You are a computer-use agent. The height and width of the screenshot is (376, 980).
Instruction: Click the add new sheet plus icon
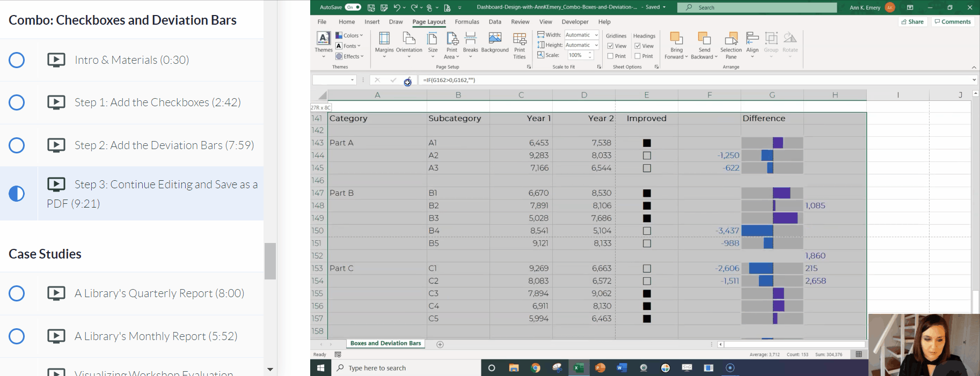tap(440, 344)
